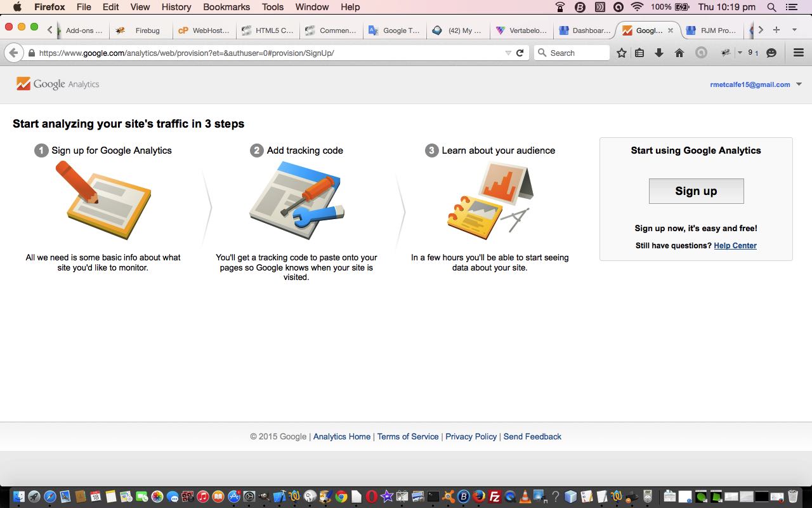
Task: Open the Bookmarks menu
Action: point(226,7)
